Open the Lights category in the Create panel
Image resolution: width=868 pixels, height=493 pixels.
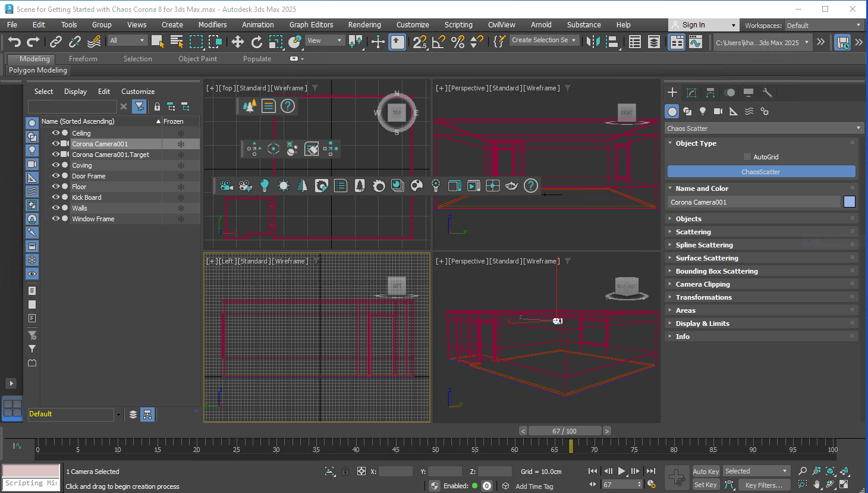pyautogui.click(x=704, y=111)
